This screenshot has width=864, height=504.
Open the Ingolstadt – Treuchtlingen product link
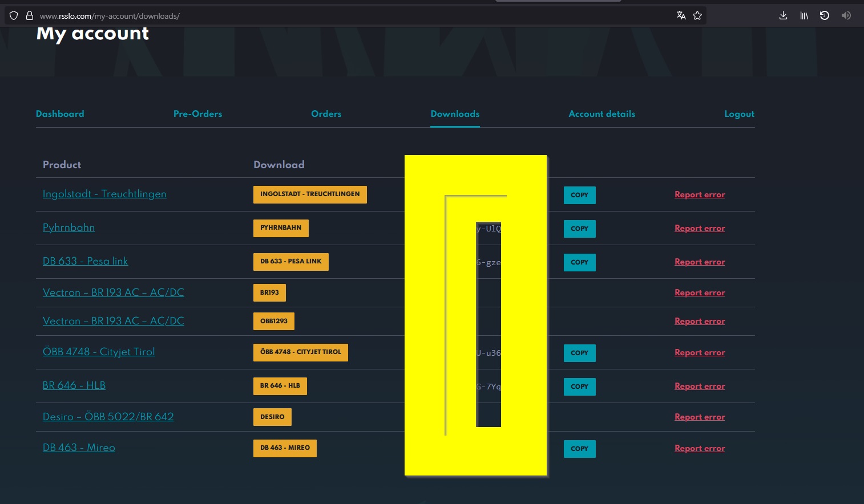point(104,194)
